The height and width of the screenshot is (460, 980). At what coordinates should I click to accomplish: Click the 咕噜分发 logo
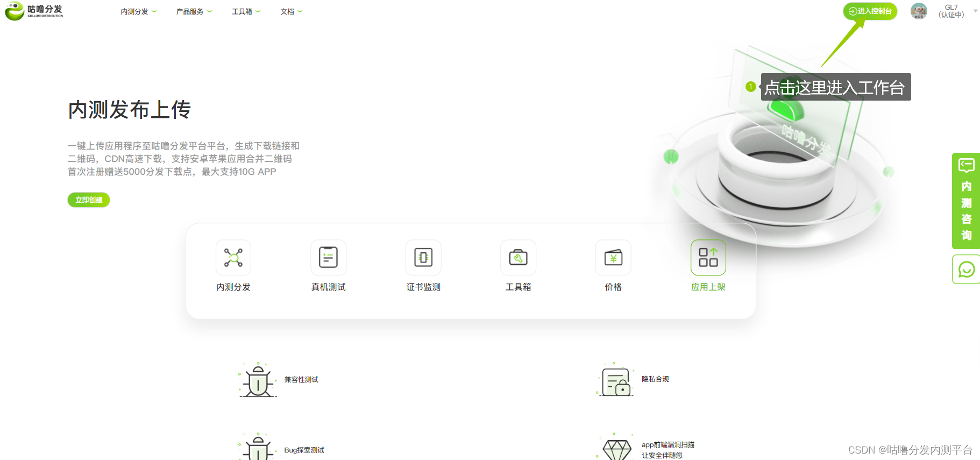34,11
